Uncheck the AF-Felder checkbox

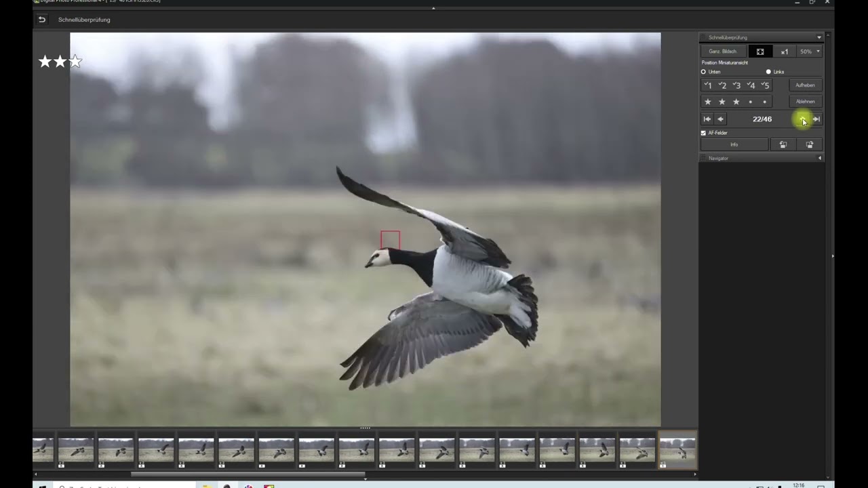click(x=703, y=133)
